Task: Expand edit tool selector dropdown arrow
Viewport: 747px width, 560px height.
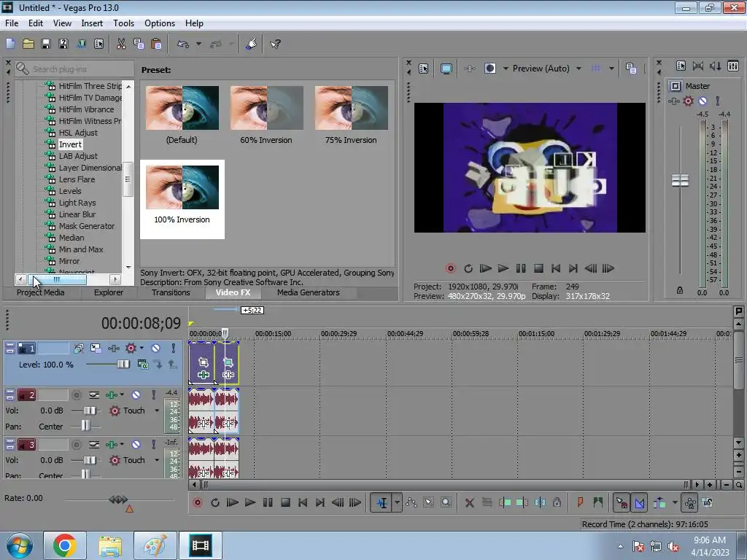Action: [397, 502]
